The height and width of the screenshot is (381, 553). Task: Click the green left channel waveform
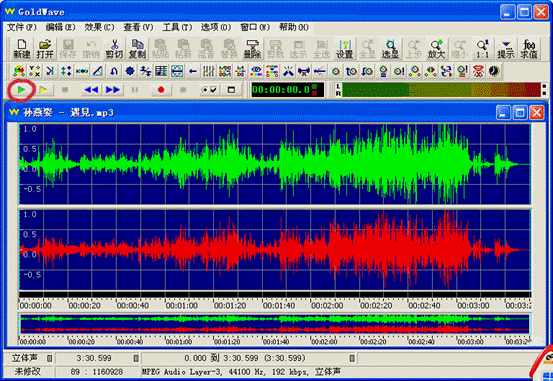pos(275,164)
